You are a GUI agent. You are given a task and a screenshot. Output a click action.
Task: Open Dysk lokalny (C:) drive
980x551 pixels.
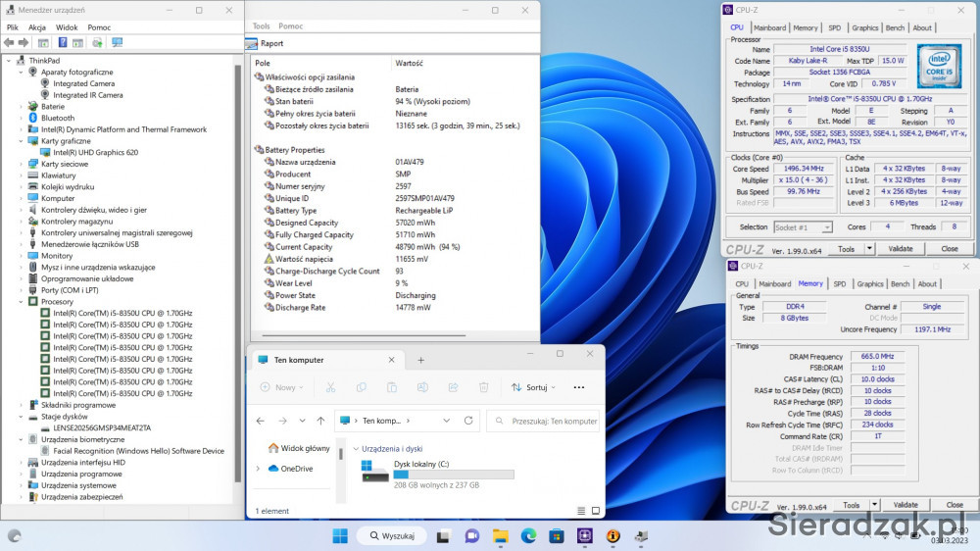click(x=437, y=475)
